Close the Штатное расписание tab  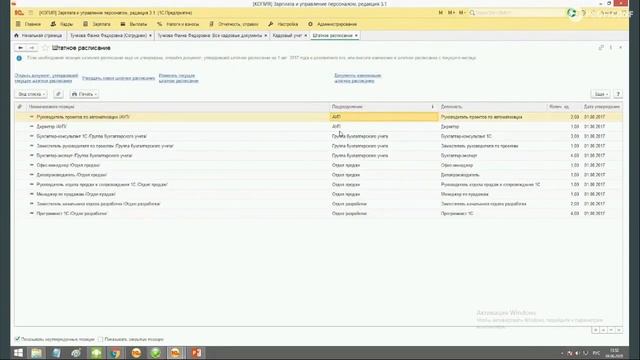click(356, 36)
